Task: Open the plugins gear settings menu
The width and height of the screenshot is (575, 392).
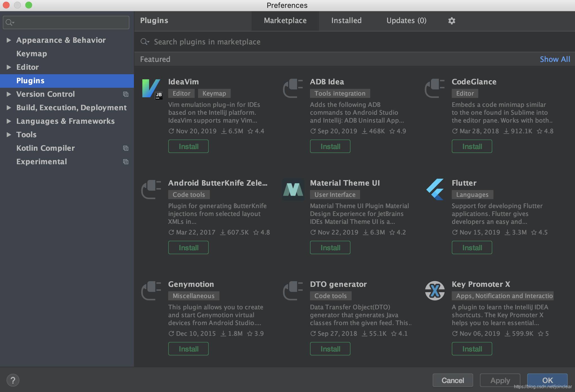Action: click(x=452, y=21)
